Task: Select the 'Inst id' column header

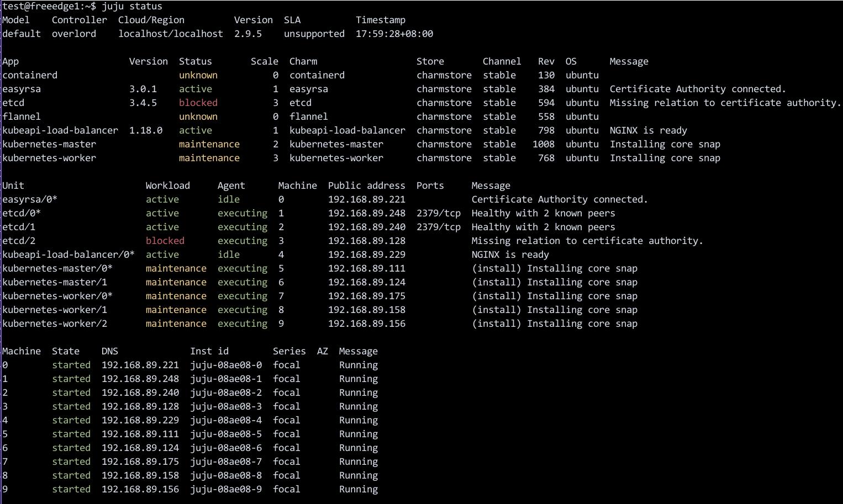Action: coord(209,351)
